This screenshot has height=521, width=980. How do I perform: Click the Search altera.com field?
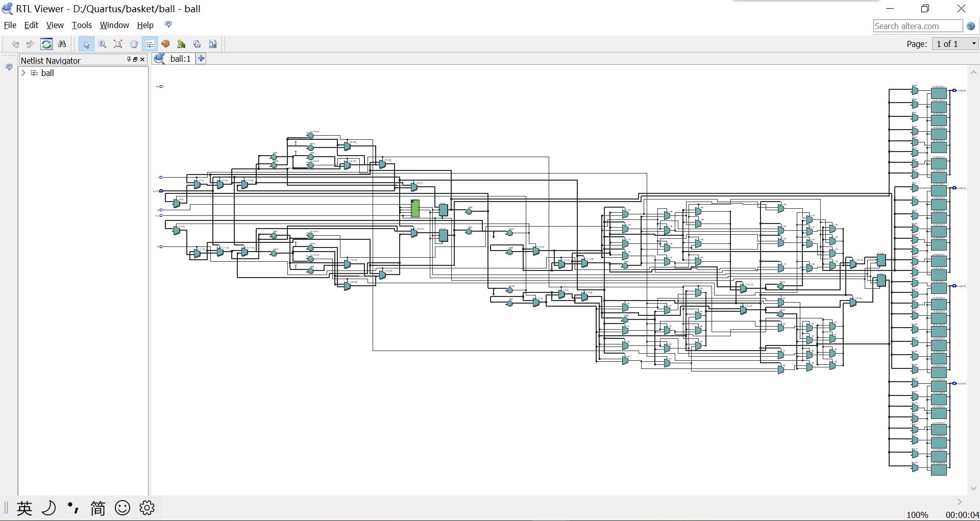coord(918,26)
